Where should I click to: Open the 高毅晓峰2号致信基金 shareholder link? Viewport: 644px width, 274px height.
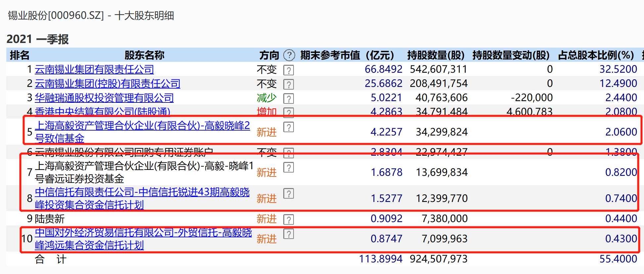(142, 132)
